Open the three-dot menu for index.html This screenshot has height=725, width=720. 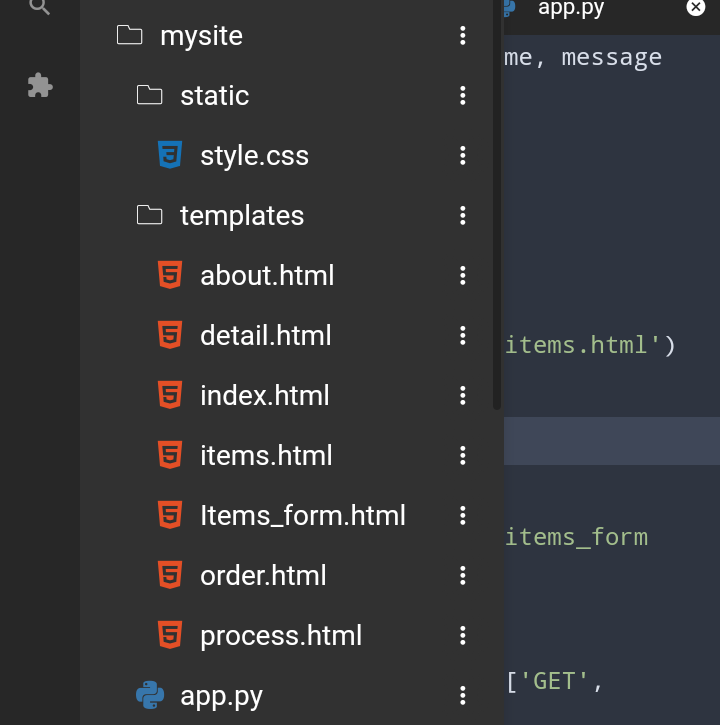pos(462,395)
